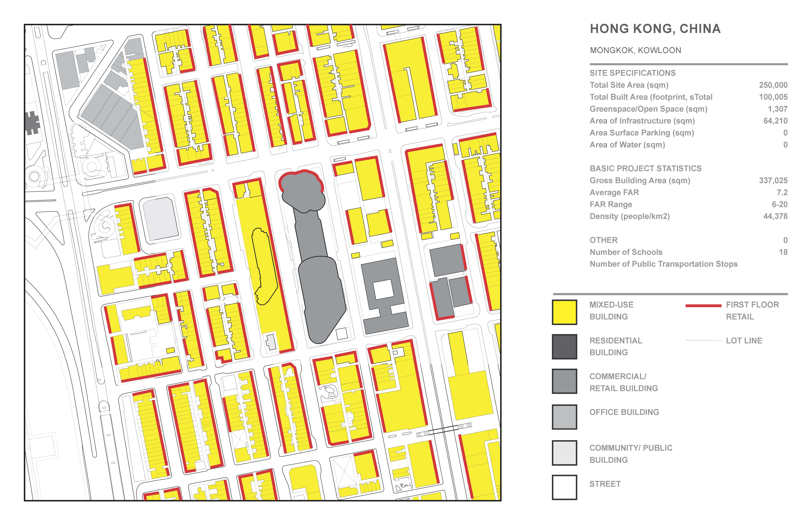This screenshot has width=812, height=525.
Task: Click the Commercial/Retail Building legend swatch
Action: tap(564, 381)
